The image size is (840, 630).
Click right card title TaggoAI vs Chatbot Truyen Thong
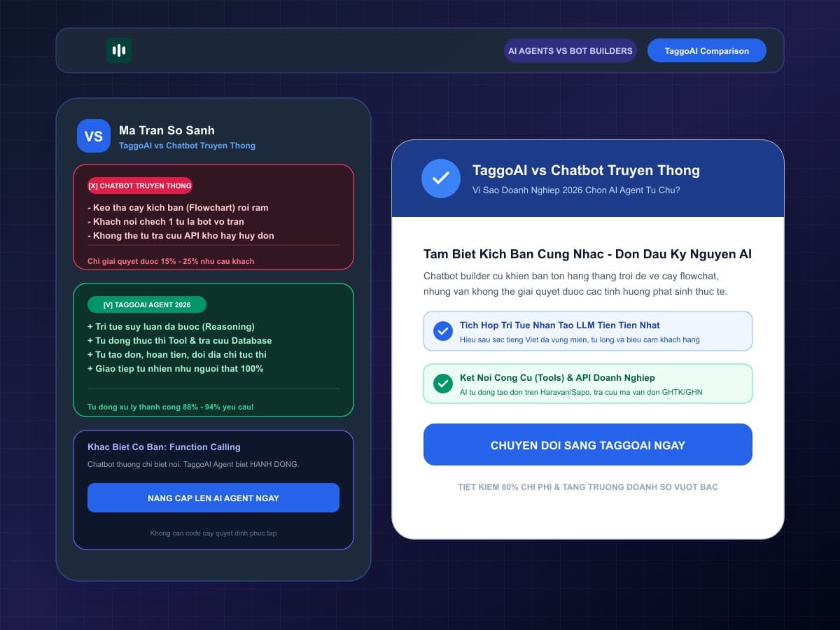point(586,170)
